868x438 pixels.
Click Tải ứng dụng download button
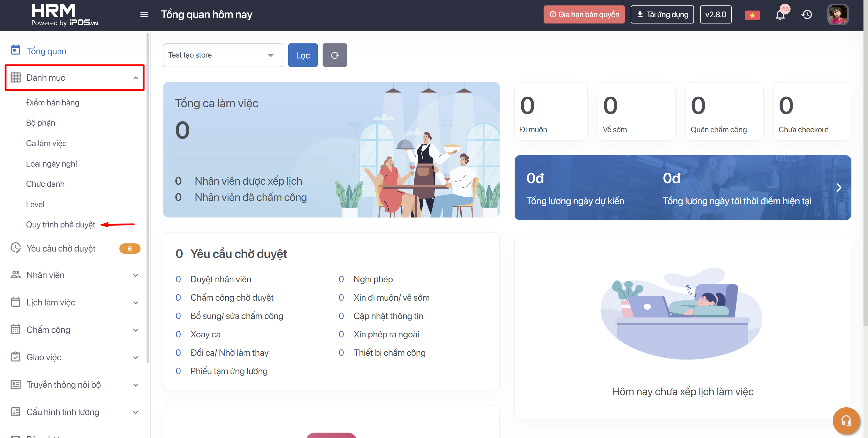coord(662,14)
